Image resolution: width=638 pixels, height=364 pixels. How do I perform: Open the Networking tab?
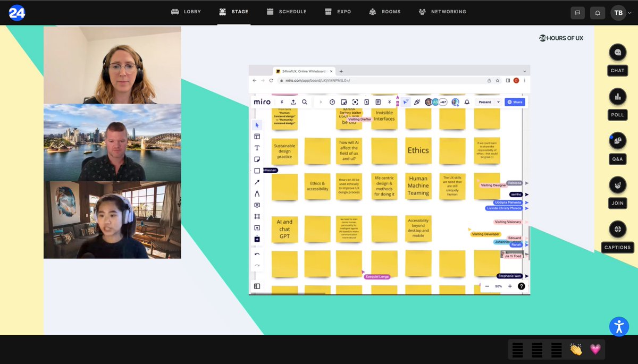tap(442, 12)
